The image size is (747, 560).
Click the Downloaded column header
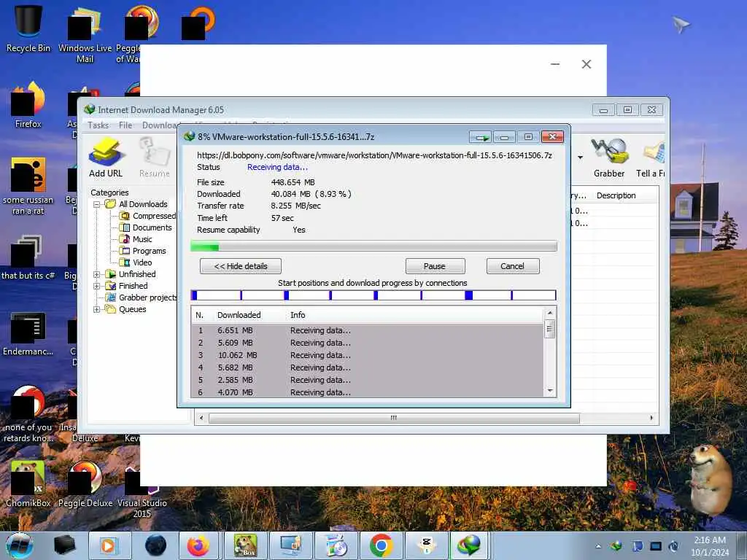(239, 315)
